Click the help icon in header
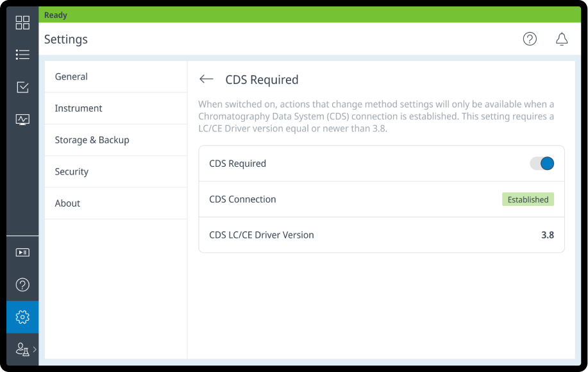The width and height of the screenshot is (588, 372). 530,39
